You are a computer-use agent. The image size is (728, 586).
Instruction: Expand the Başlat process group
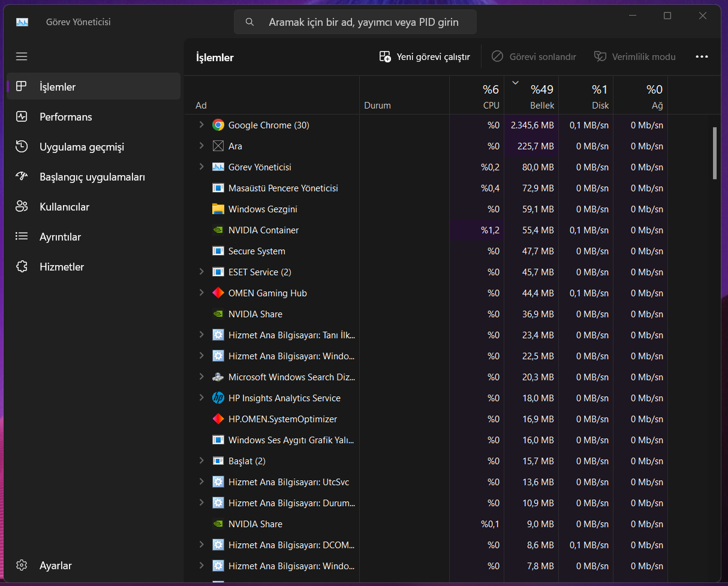(x=201, y=461)
